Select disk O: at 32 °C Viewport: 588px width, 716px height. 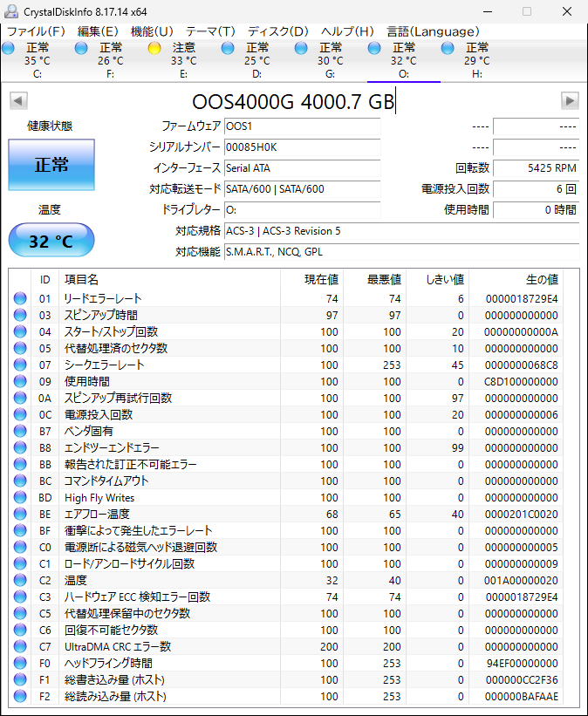[x=404, y=60]
